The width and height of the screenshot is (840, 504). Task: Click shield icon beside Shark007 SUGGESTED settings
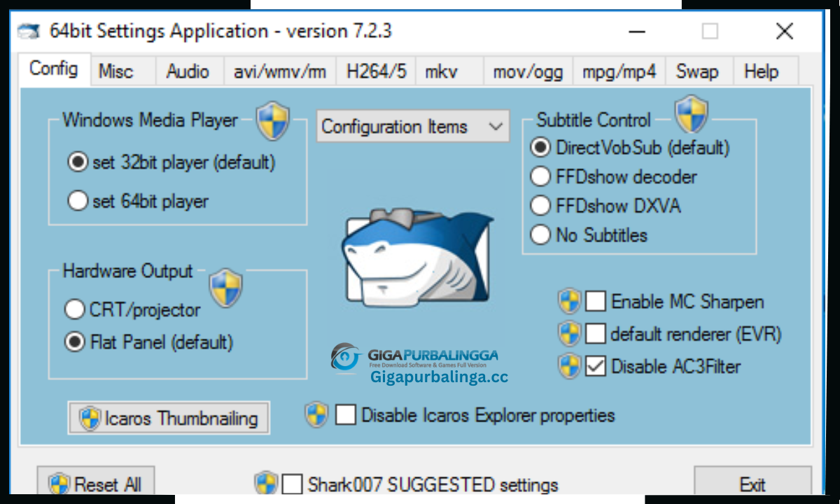click(266, 483)
